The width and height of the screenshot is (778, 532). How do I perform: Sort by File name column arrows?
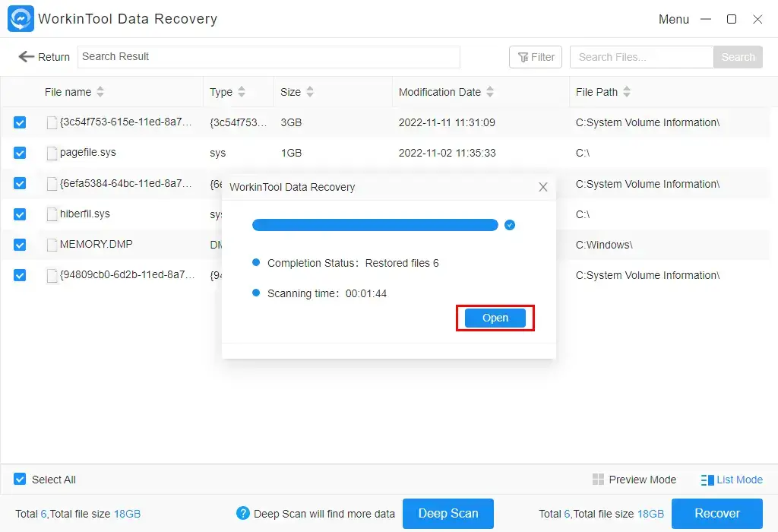100,92
